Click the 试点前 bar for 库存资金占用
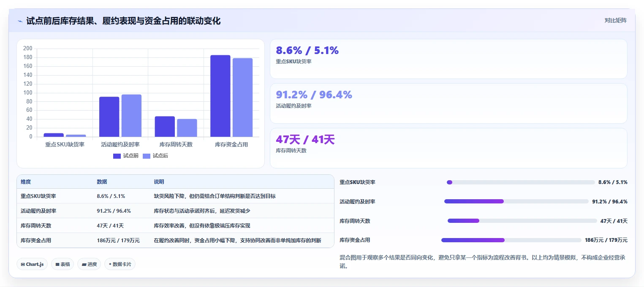The width and height of the screenshot is (644, 287). pos(220,96)
